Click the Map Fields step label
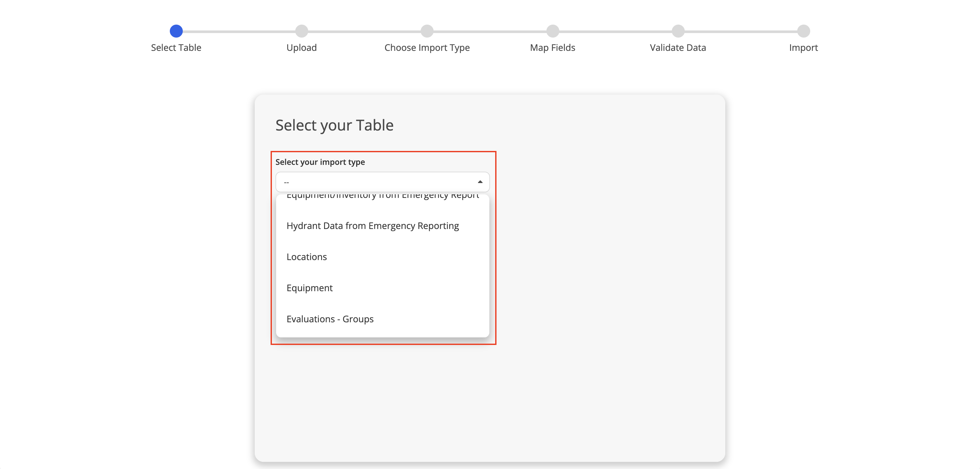Image resolution: width=980 pixels, height=469 pixels. pos(553,48)
